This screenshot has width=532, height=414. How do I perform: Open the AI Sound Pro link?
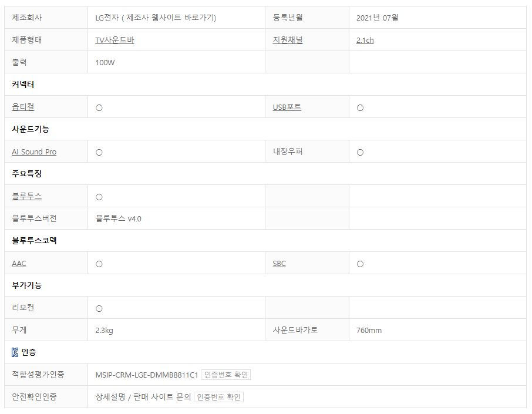coord(34,152)
